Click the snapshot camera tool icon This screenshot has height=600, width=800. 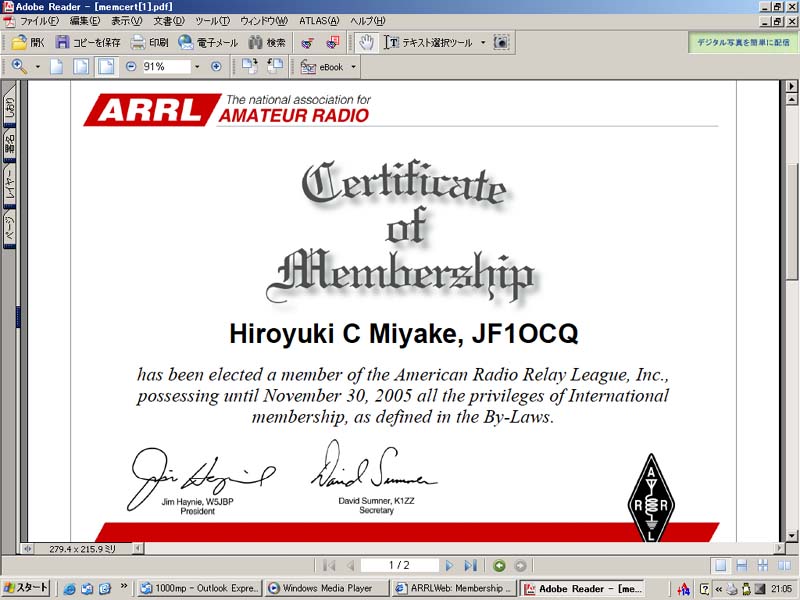pos(501,43)
